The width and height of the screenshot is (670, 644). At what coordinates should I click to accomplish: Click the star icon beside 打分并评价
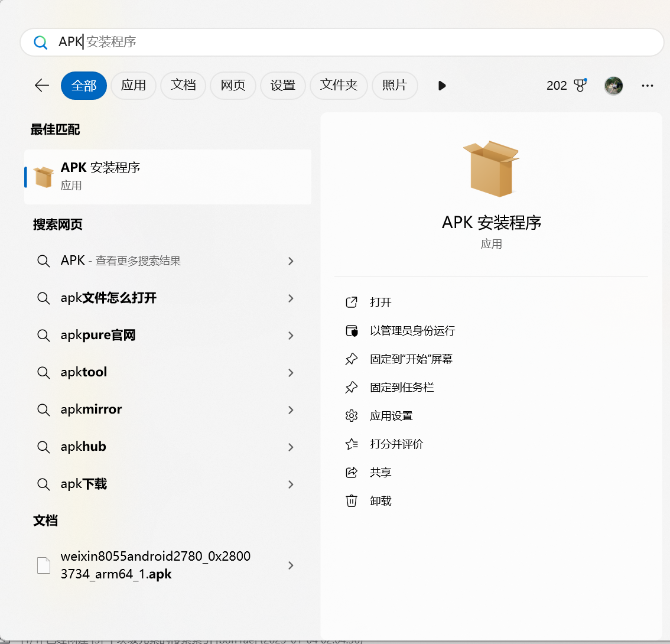(x=351, y=444)
